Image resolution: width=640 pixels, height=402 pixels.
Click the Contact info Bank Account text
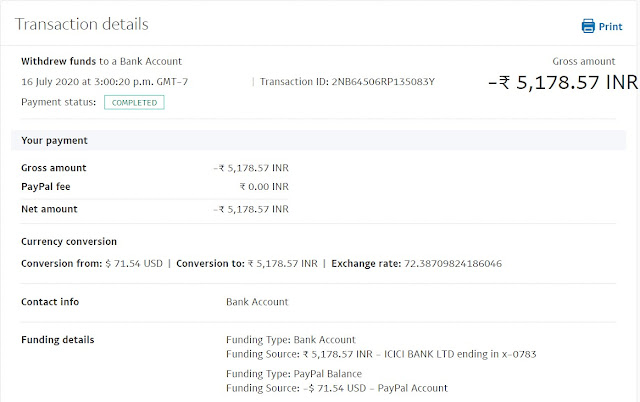point(257,302)
